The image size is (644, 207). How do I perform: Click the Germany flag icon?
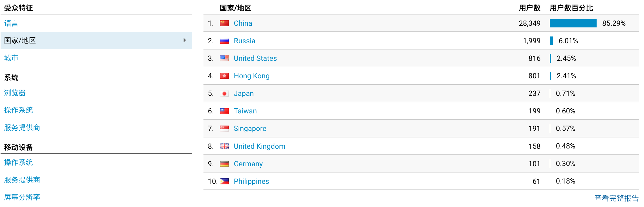pyautogui.click(x=224, y=164)
